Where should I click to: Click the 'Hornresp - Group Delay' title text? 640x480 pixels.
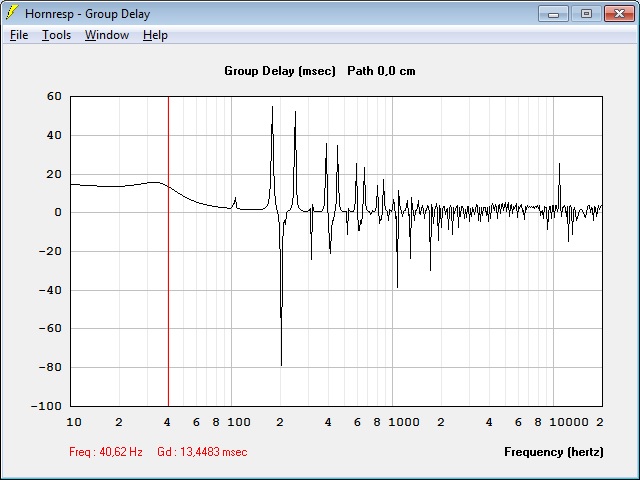(x=87, y=14)
